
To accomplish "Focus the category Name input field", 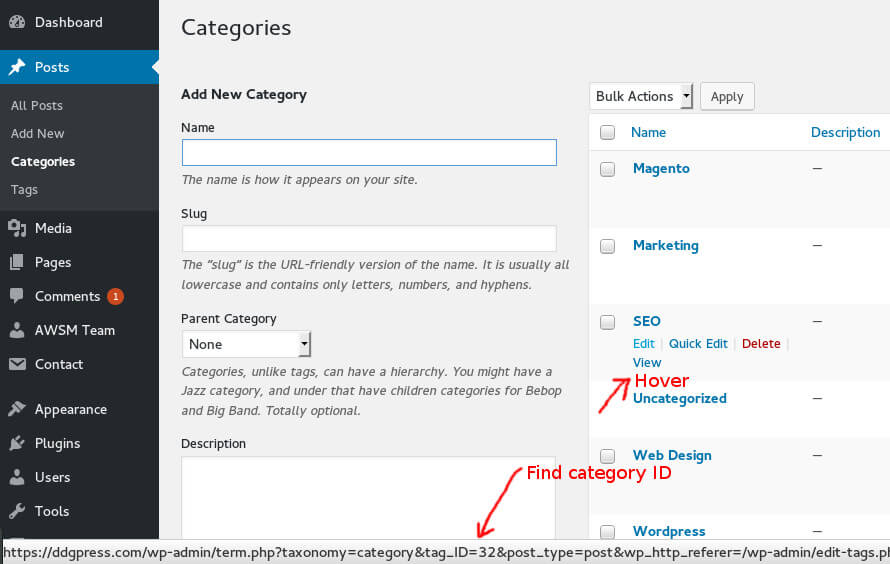I will click(369, 153).
